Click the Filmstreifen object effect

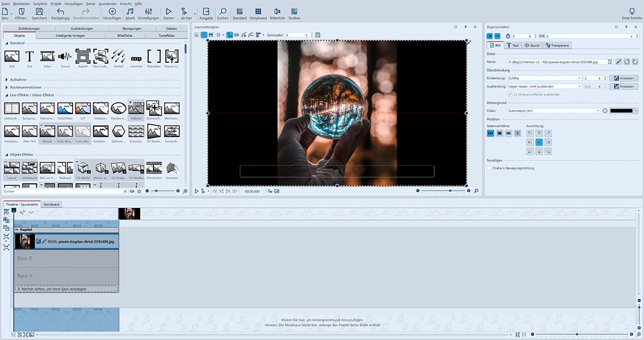point(154,169)
